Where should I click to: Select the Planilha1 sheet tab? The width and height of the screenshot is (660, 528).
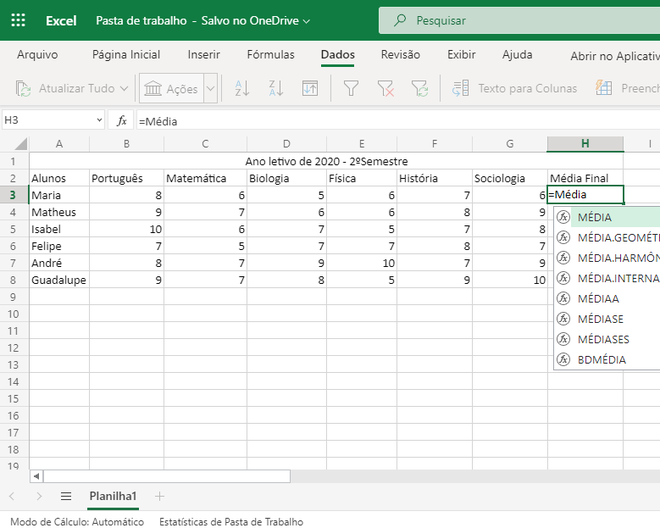click(x=113, y=496)
